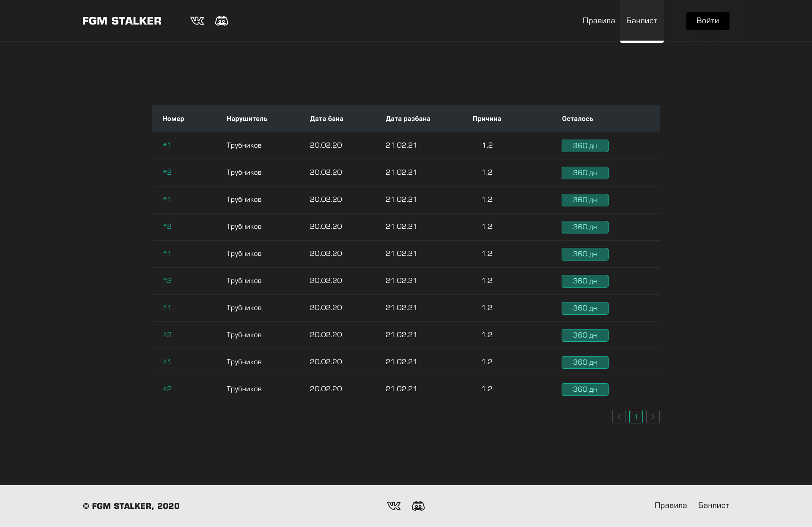812x527 pixels.
Task: Select page 1 in pagination
Action: pyautogui.click(x=636, y=417)
